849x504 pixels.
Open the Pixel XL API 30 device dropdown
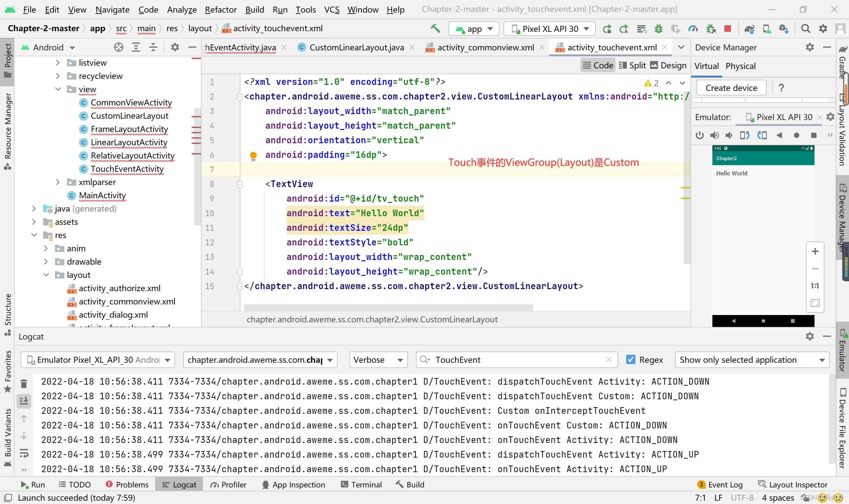(550, 29)
